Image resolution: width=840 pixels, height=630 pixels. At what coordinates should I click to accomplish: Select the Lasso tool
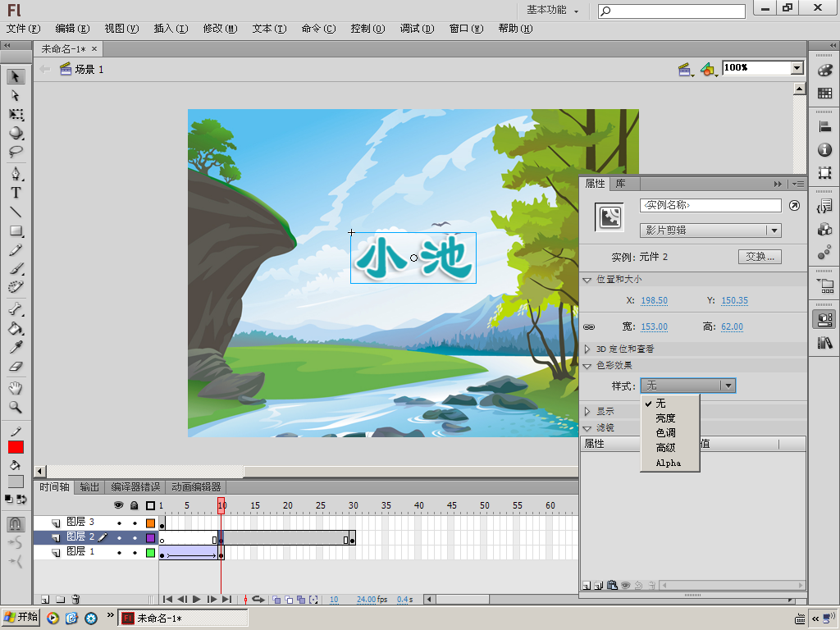tap(16, 152)
